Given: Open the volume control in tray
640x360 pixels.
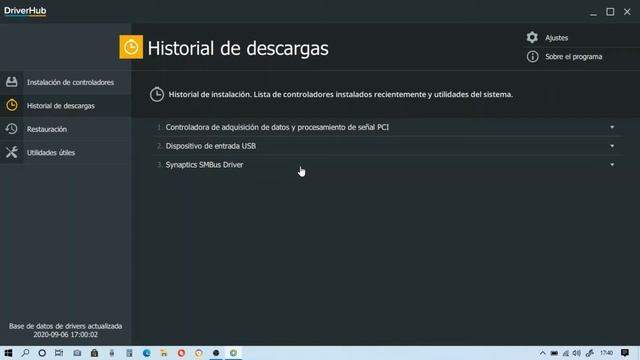Looking at the screenshot, I should coord(577,353).
